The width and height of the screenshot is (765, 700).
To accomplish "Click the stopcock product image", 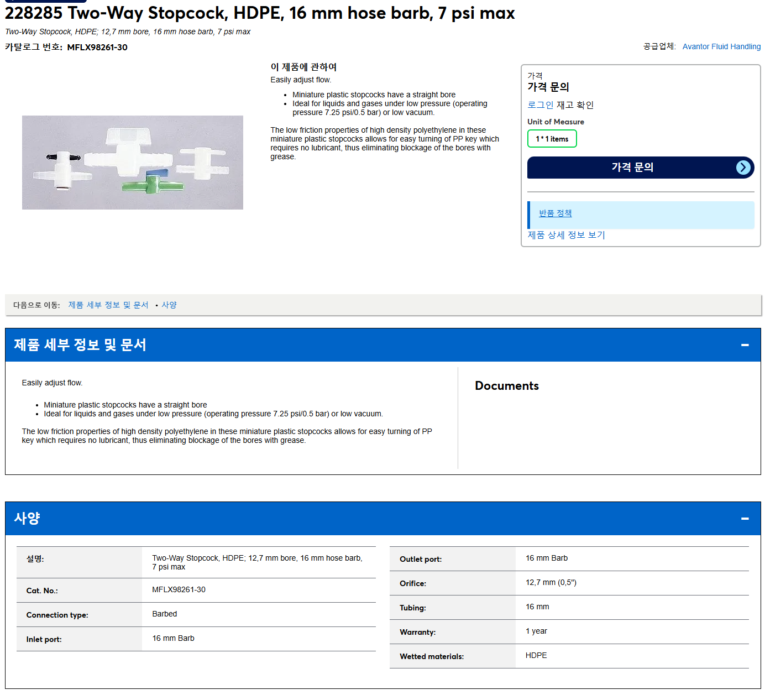I will pyautogui.click(x=133, y=163).
